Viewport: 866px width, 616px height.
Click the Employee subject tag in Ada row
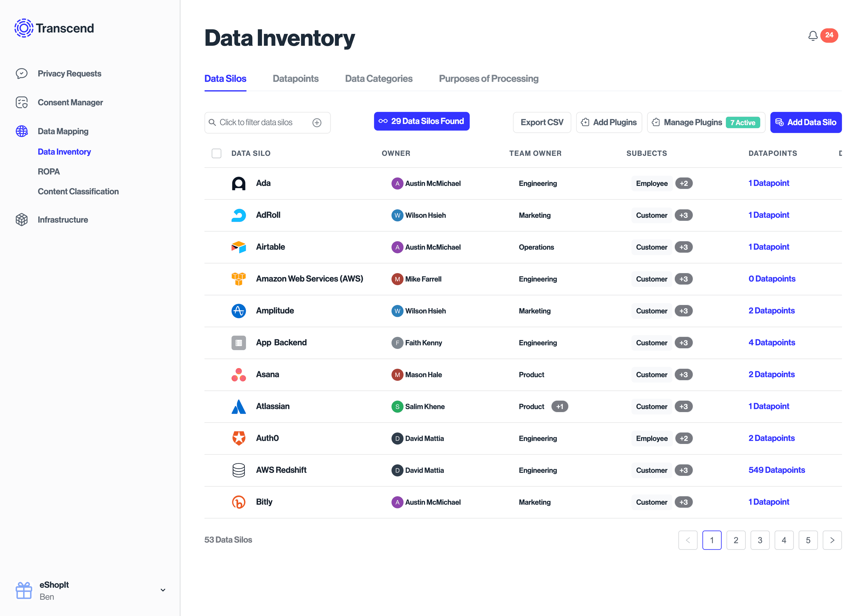(652, 184)
